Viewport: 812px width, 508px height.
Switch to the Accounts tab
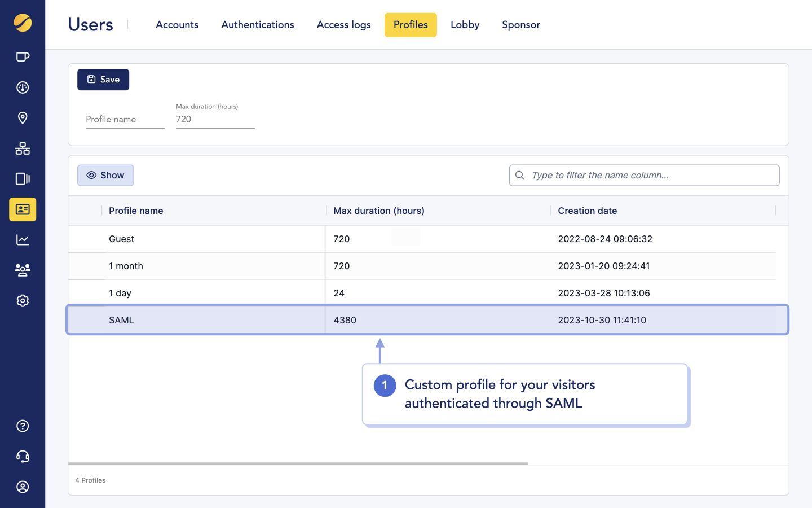(177, 25)
